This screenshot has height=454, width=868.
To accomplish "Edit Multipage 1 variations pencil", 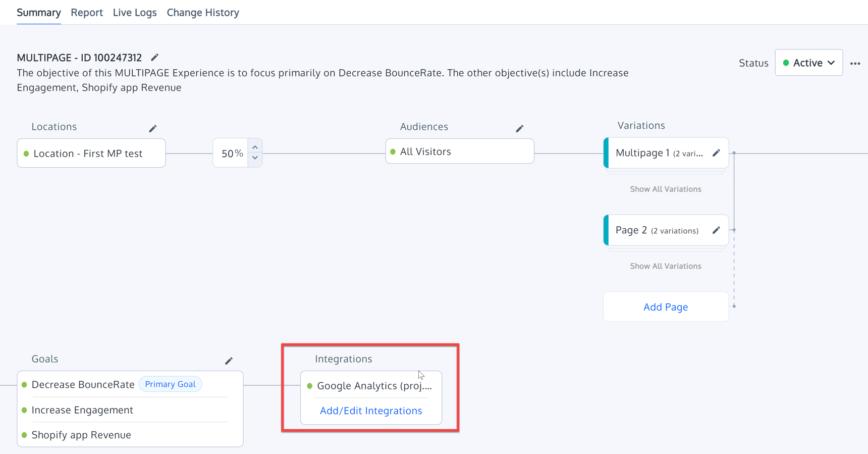I will (x=716, y=153).
